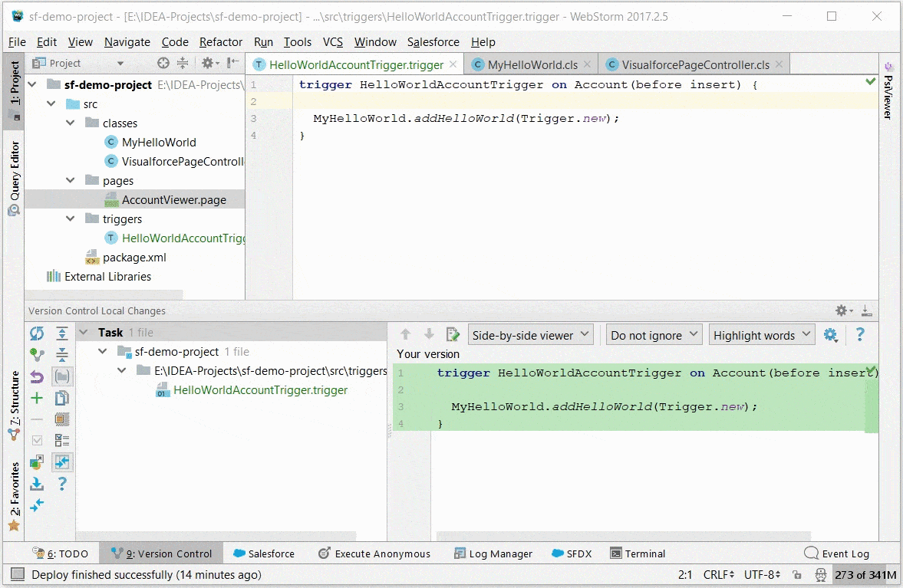This screenshot has width=903, height=588.
Task: Toggle Preview Diff in Local Changes toolbar
Action: click(x=62, y=462)
